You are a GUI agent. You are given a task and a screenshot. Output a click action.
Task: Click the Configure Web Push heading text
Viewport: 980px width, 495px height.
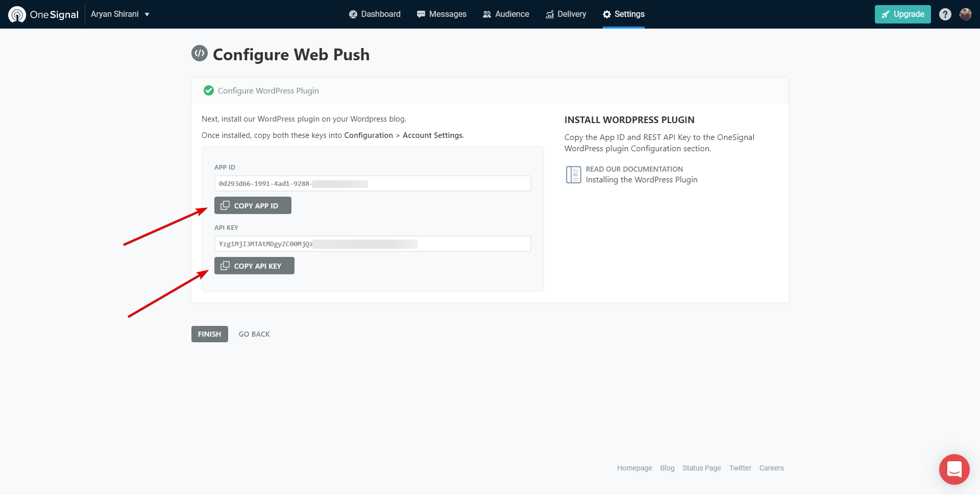291,55
